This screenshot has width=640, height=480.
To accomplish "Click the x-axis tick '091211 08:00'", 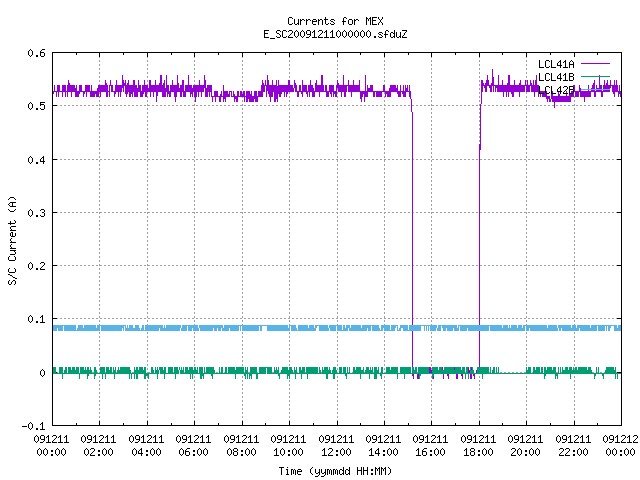I will [241, 446].
